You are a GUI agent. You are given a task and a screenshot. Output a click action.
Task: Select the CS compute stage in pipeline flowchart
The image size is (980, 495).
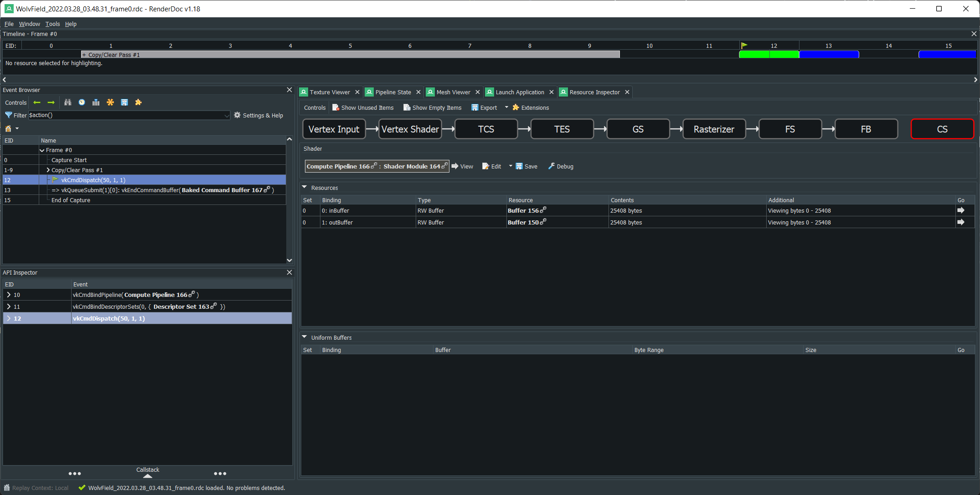pyautogui.click(x=942, y=129)
